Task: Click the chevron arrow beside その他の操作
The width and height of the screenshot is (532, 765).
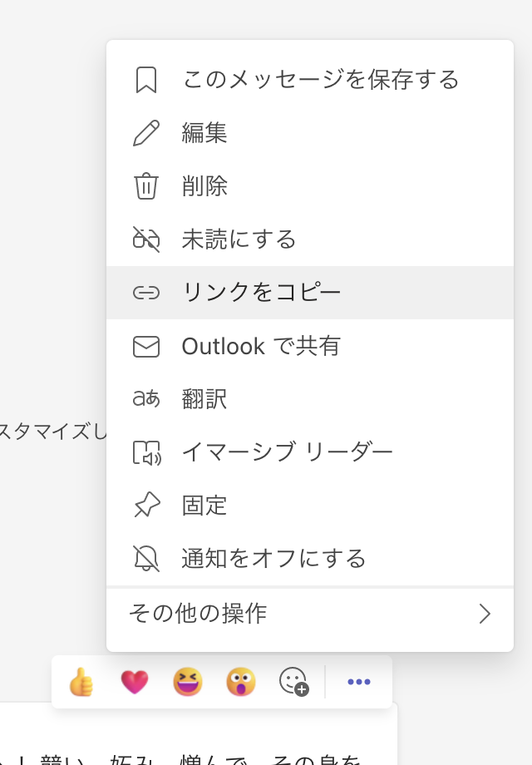Action: tap(485, 614)
